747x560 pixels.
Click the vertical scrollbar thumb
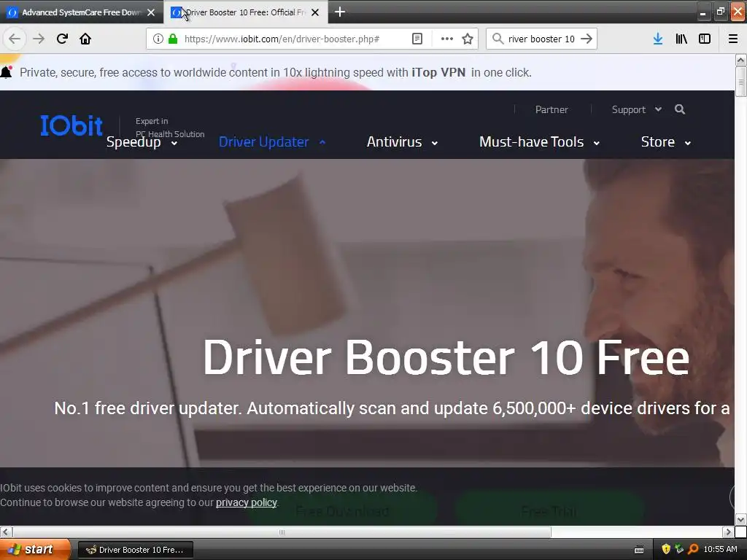(x=740, y=82)
